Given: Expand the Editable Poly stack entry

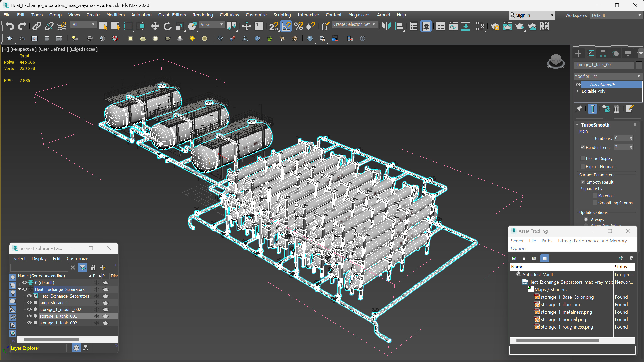Looking at the screenshot, I should click(578, 91).
